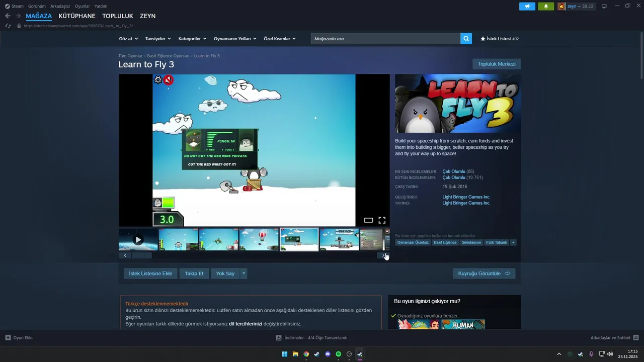The image size is (644, 362).
Task: Expand the Özel Kısımlar dropdown
Action: click(280, 39)
